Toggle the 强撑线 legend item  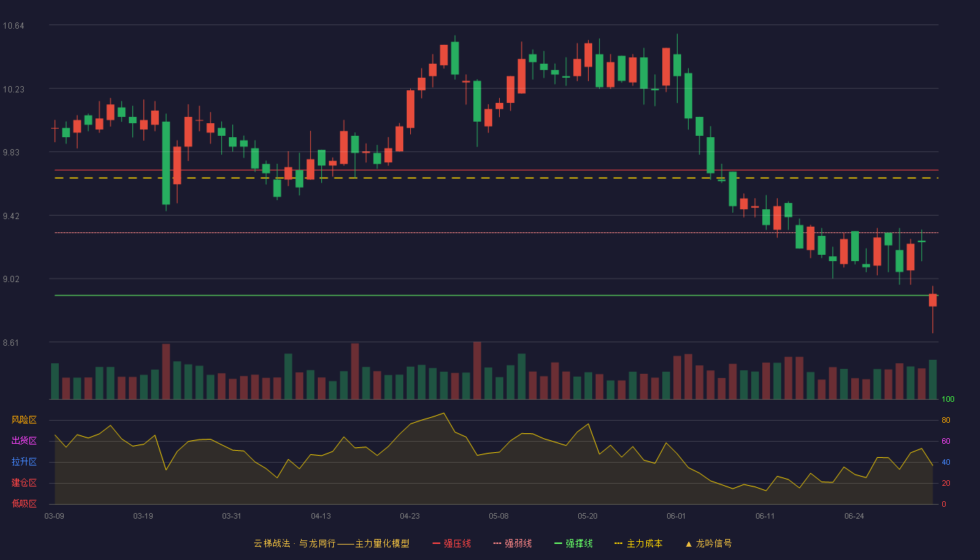pyautogui.click(x=573, y=543)
